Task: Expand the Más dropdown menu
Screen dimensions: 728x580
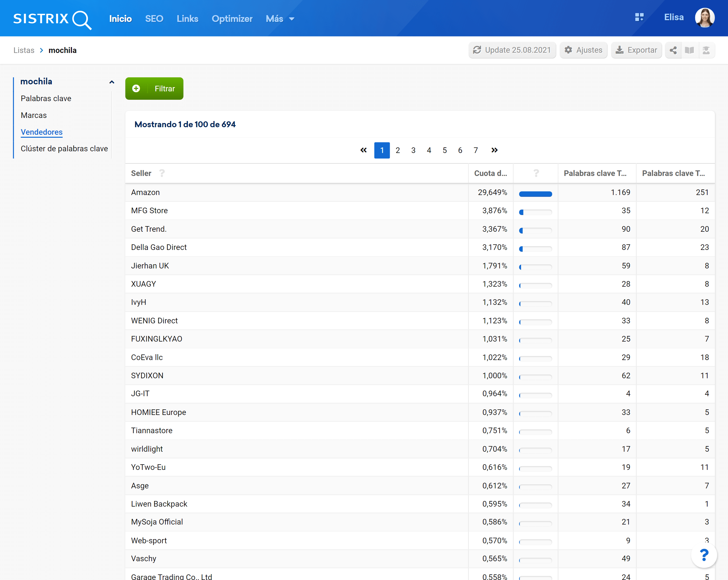Action: (280, 19)
